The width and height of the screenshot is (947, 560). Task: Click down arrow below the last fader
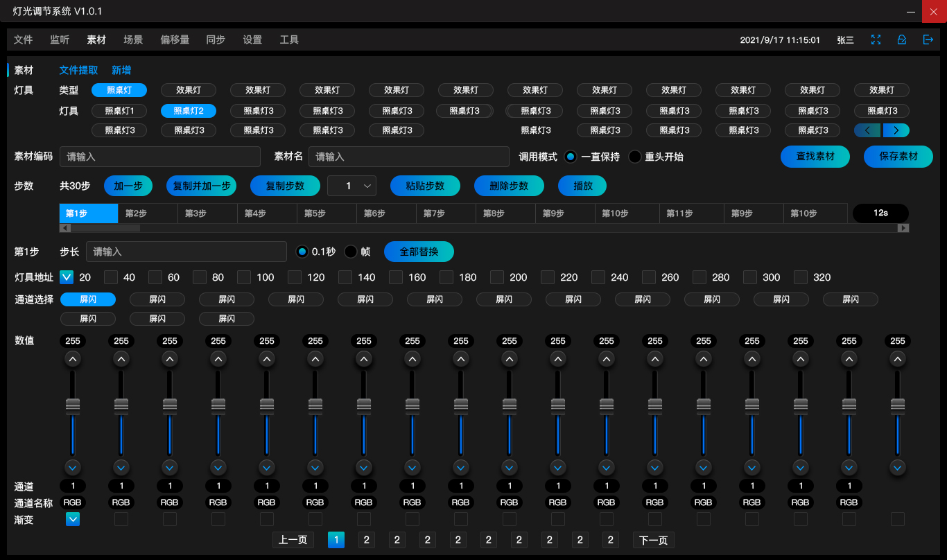tap(898, 466)
